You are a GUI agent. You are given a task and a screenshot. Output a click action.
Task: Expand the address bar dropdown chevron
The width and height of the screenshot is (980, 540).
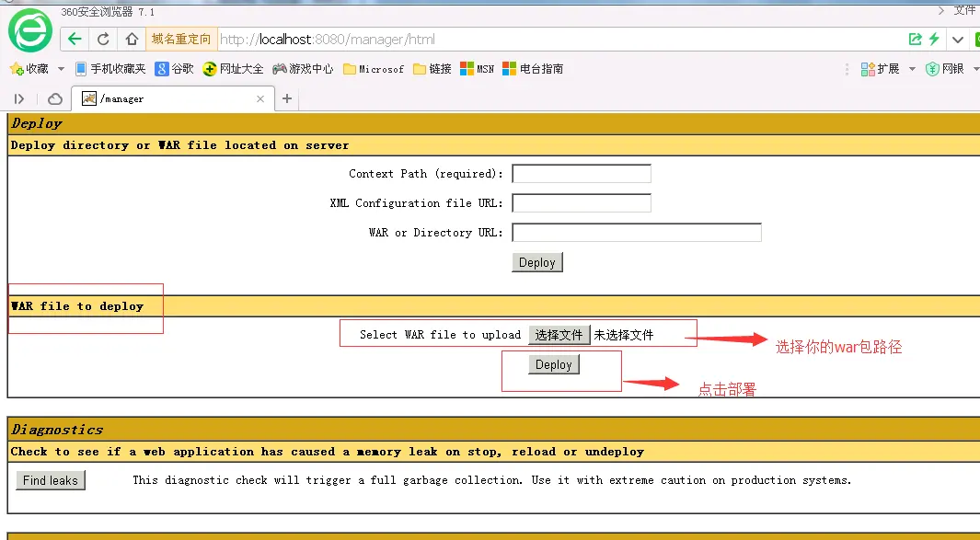(958, 40)
